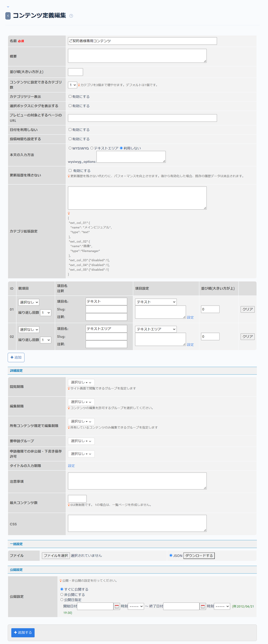The image size is (268, 644).
Task: Click row 01 Slug field
Action: click(106, 309)
